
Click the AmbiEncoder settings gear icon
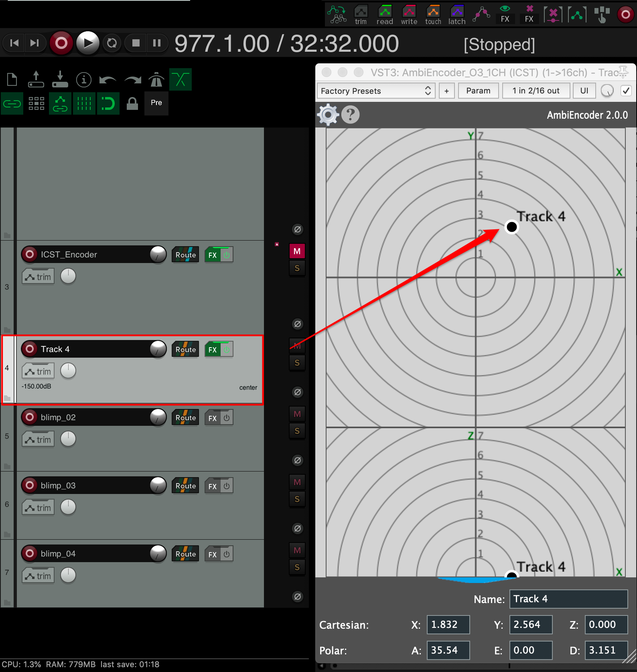tap(328, 115)
